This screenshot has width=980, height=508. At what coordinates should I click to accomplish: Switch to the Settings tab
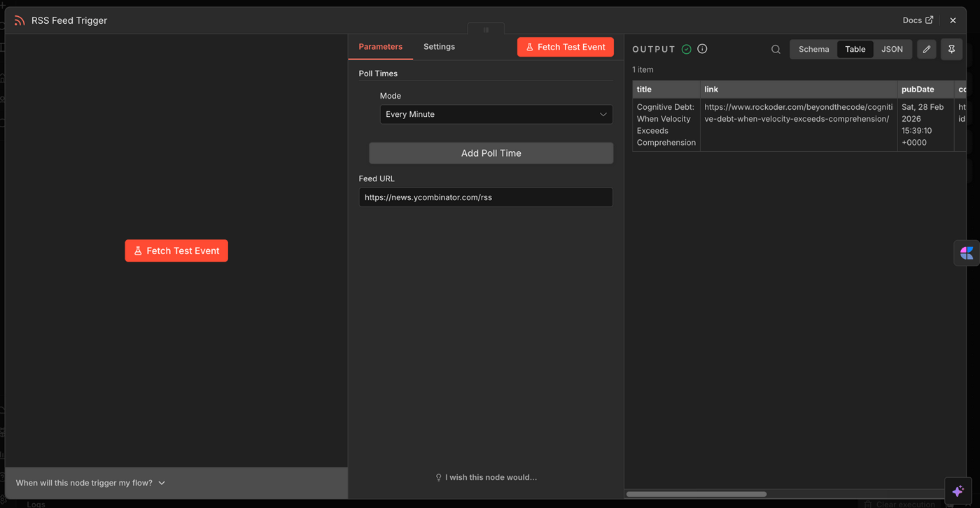(439, 47)
